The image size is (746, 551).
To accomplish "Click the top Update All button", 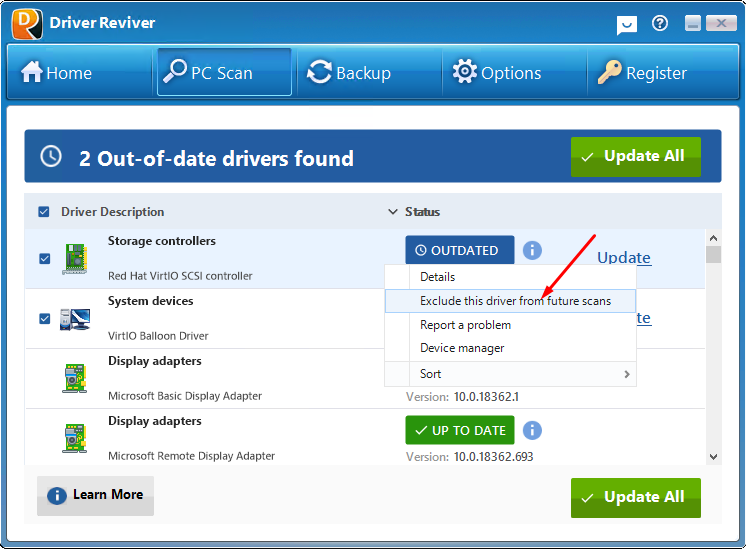I will [636, 157].
